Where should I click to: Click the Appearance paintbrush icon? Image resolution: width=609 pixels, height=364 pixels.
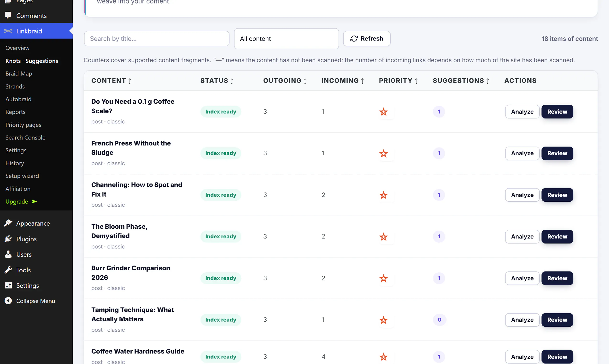pos(8,223)
